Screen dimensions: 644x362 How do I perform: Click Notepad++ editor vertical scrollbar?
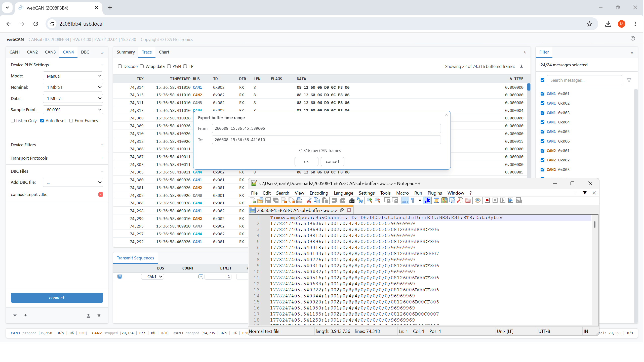(x=595, y=224)
